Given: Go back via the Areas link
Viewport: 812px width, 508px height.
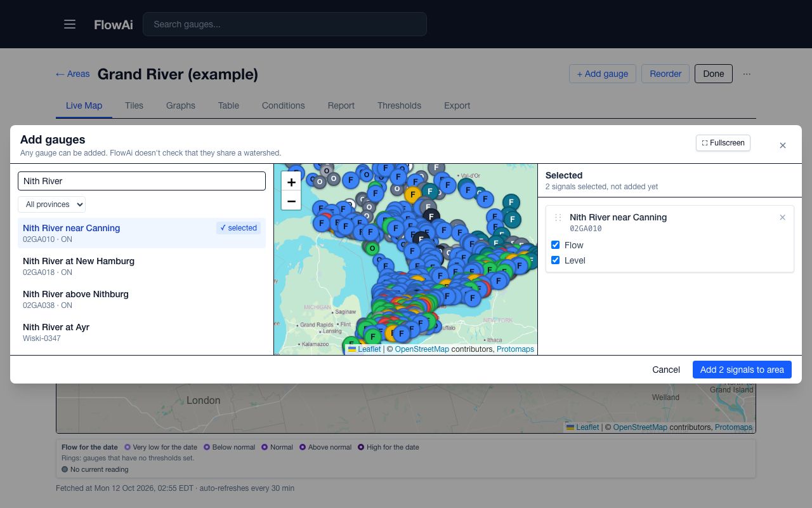Looking at the screenshot, I should coord(72,74).
